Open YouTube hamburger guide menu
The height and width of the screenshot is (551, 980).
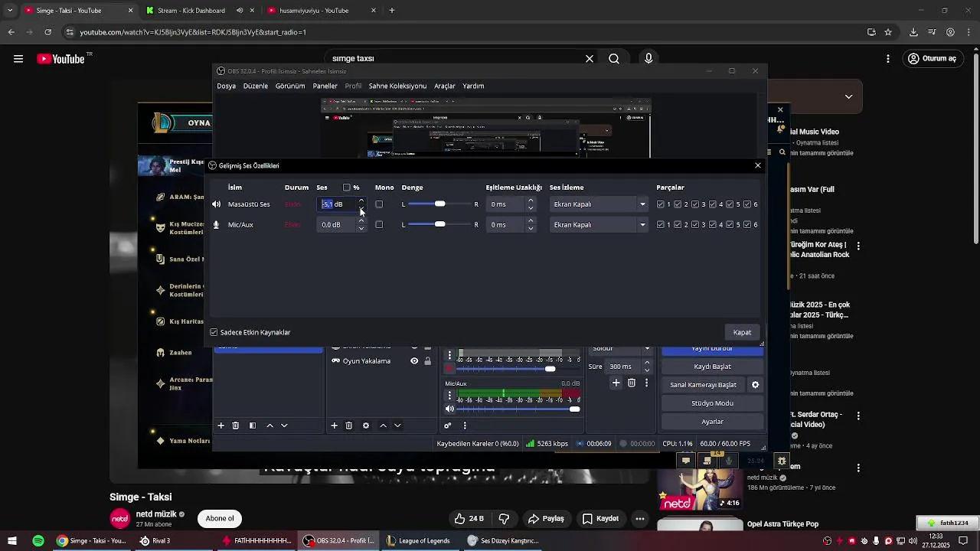pos(18,59)
